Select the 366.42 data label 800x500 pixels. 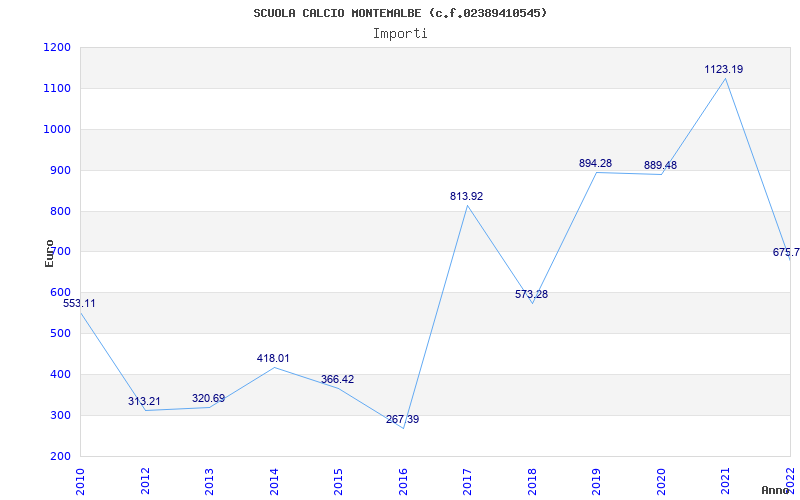click(x=337, y=380)
